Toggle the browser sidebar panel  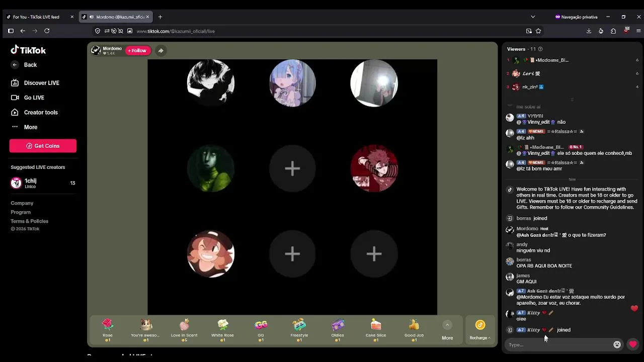[11, 31]
